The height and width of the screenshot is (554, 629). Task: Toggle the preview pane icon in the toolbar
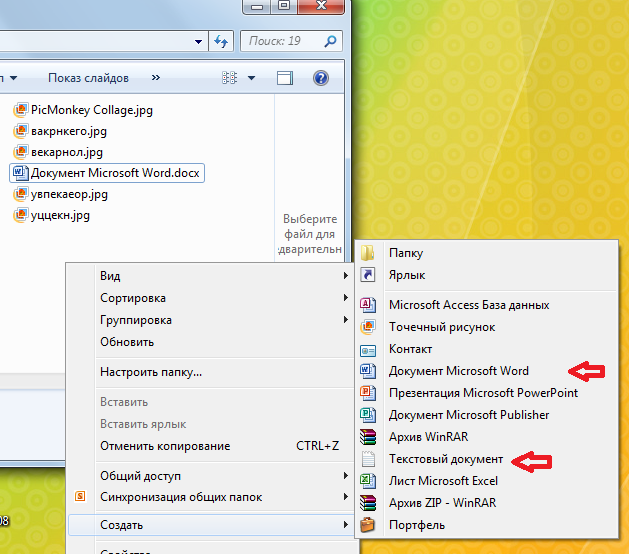pos(285,78)
